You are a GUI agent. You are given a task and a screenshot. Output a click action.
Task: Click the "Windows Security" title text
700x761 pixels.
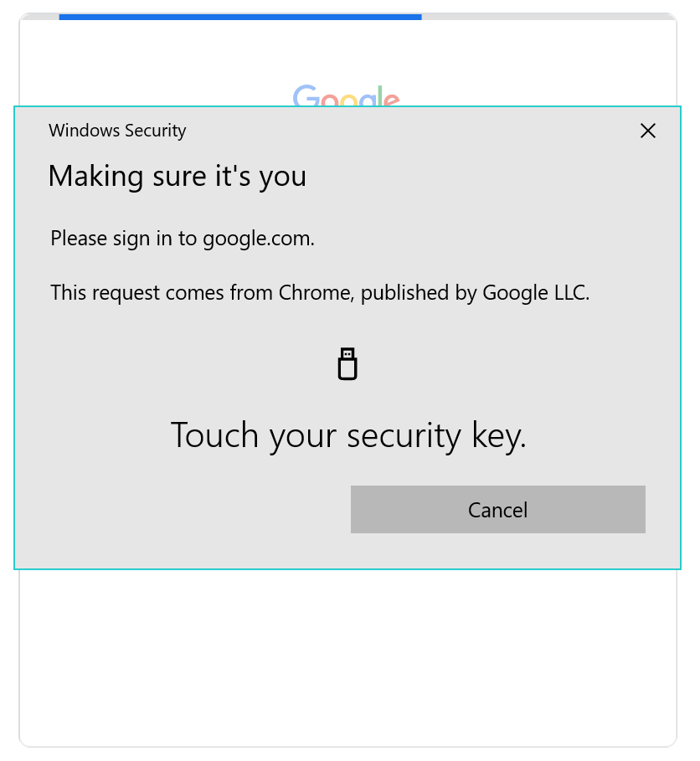point(117,131)
